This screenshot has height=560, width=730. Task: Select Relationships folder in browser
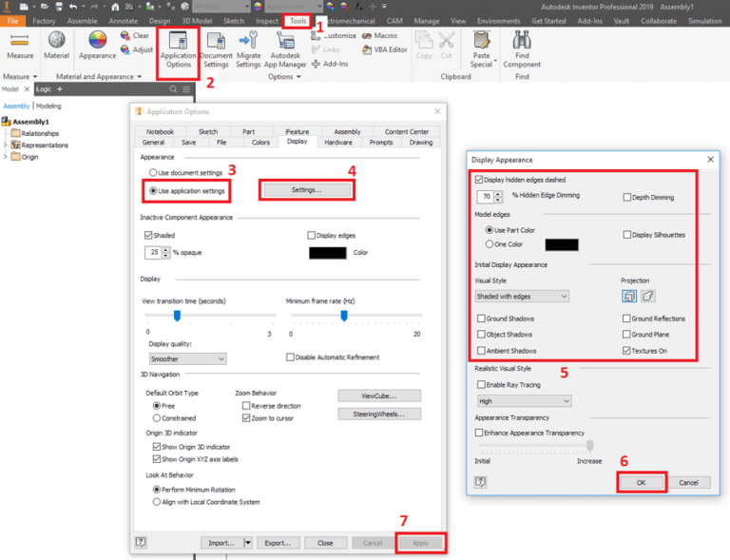point(35,134)
